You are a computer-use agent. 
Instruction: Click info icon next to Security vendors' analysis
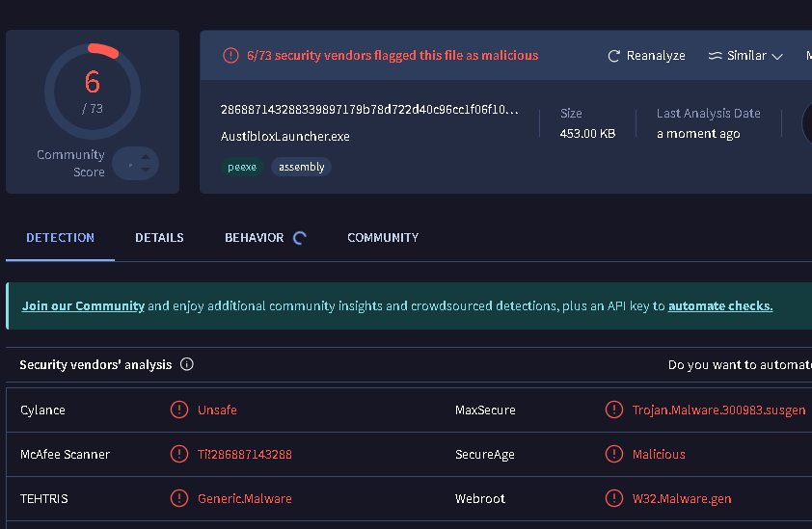(x=186, y=364)
